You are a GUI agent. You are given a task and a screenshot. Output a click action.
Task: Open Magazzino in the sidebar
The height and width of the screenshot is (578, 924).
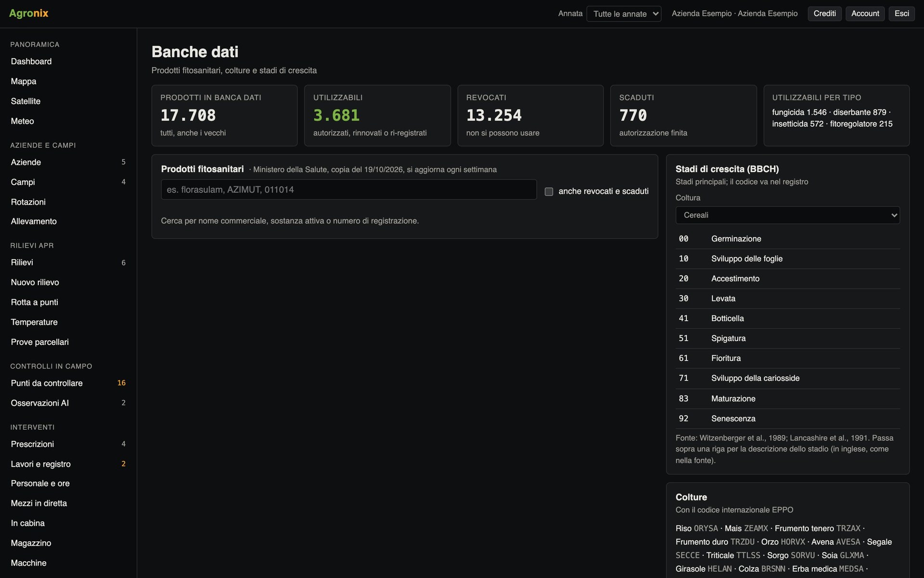68,543
